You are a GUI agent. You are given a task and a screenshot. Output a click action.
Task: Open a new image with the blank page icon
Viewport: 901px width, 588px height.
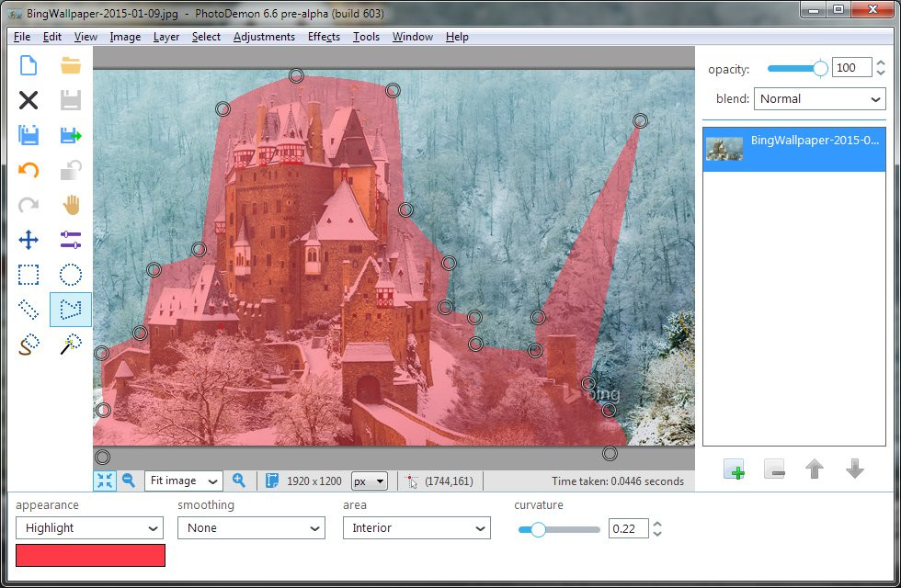[28, 65]
